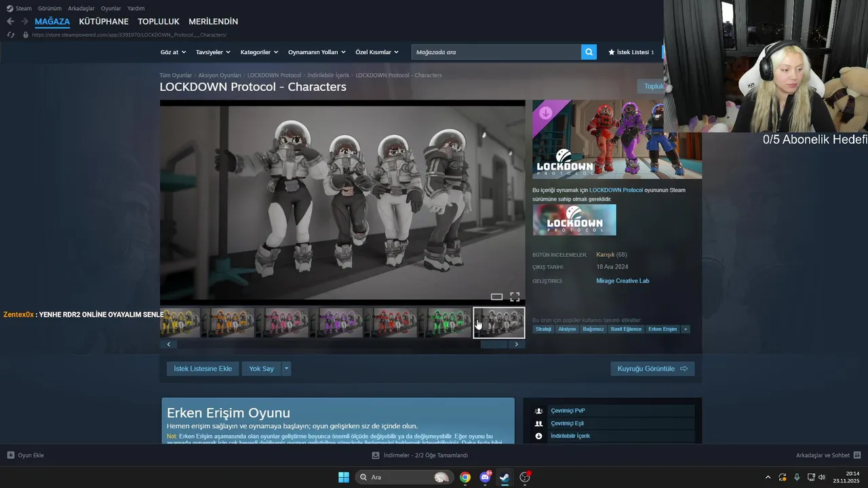
Task: Expand more tags with the plus button
Action: (685, 329)
